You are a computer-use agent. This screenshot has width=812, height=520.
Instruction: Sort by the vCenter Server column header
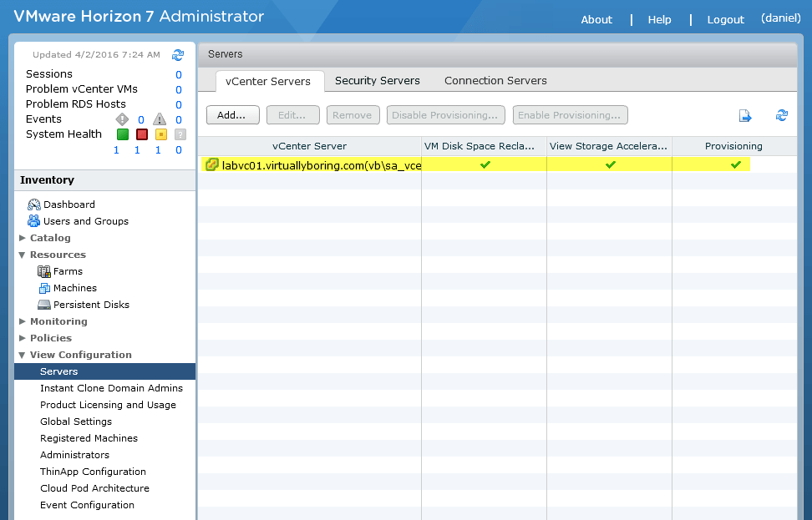(x=310, y=146)
